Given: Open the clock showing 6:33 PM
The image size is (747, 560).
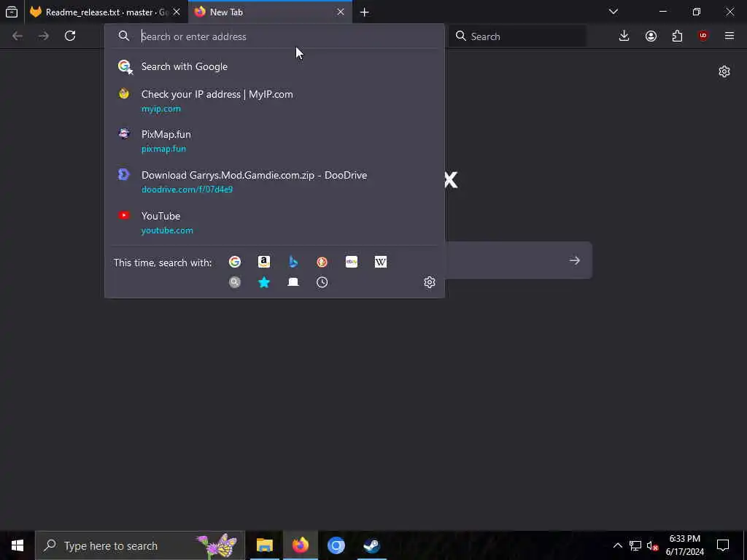Looking at the screenshot, I should [x=684, y=545].
